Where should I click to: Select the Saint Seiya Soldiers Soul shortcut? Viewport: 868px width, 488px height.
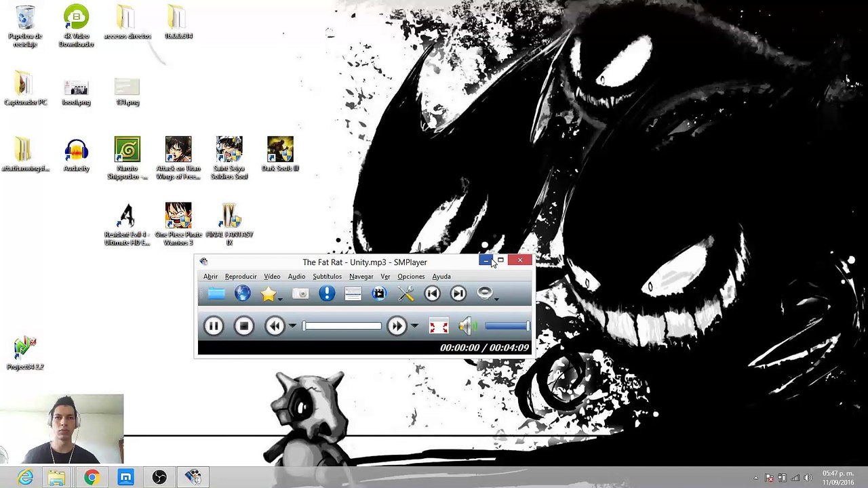click(229, 159)
